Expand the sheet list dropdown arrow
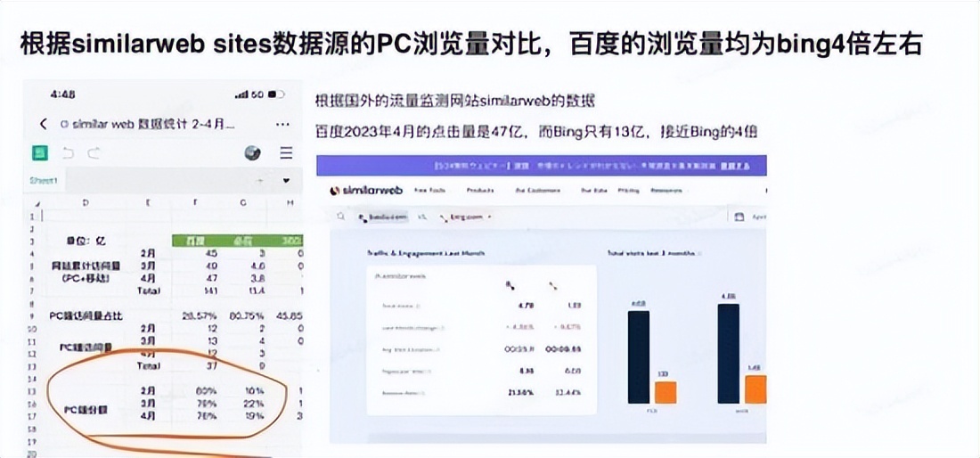The width and height of the screenshot is (980, 458). click(286, 181)
